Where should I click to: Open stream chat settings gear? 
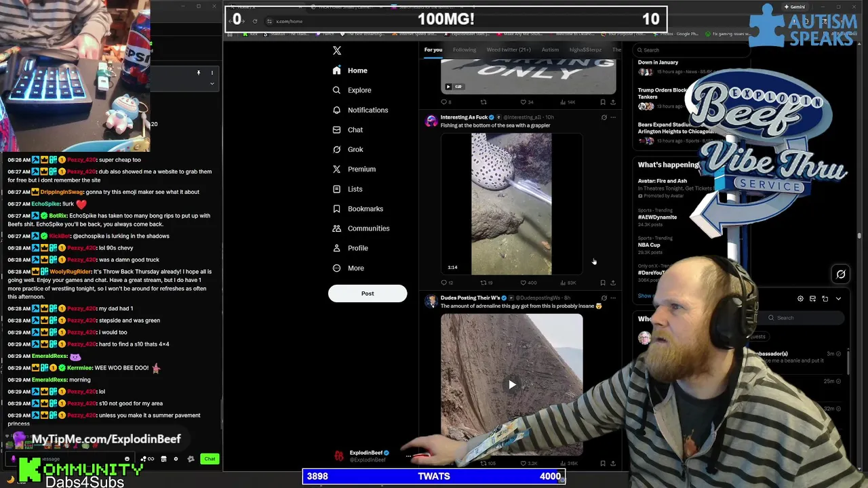pyautogui.click(x=176, y=459)
